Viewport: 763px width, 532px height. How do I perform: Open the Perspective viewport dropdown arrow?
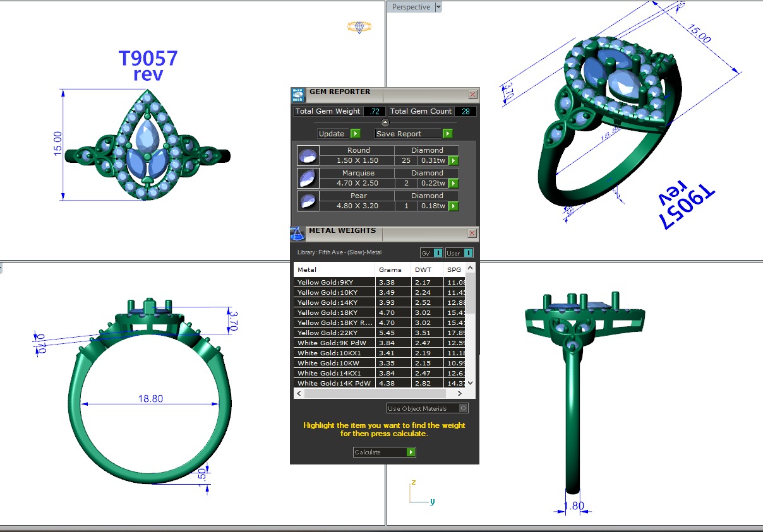[438, 7]
